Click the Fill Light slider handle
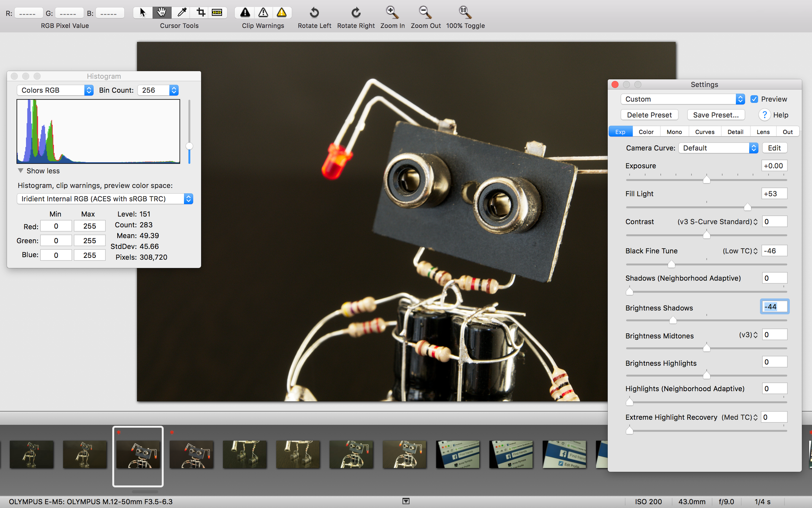Image resolution: width=812 pixels, height=508 pixels. tap(747, 207)
